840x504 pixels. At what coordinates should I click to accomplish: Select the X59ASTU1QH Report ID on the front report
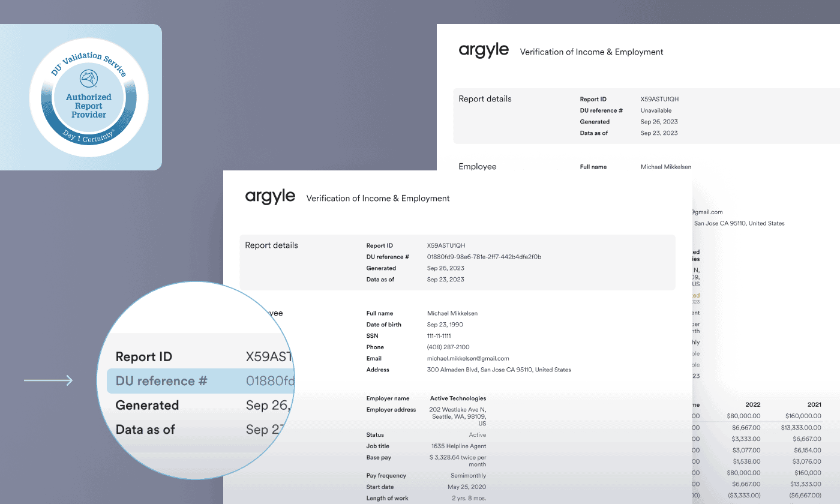tap(446, 245)
